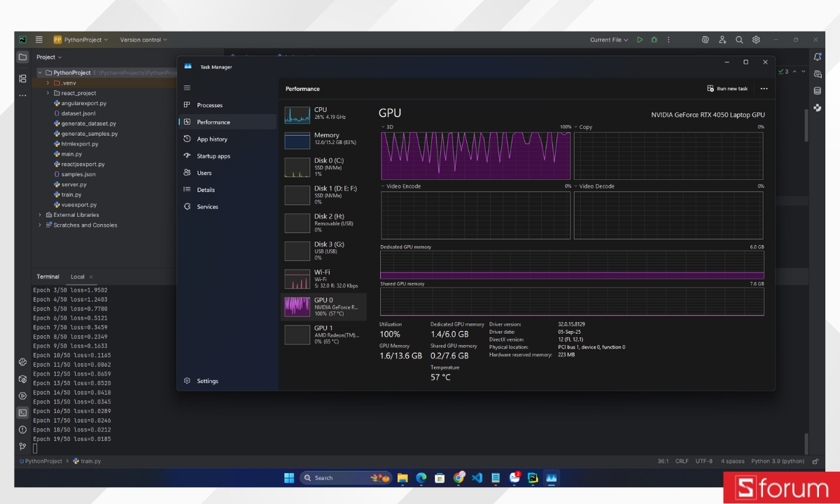
Task: Select the Performance page in Task Manager
Action: pyautogui.click(x=227, y=122)
